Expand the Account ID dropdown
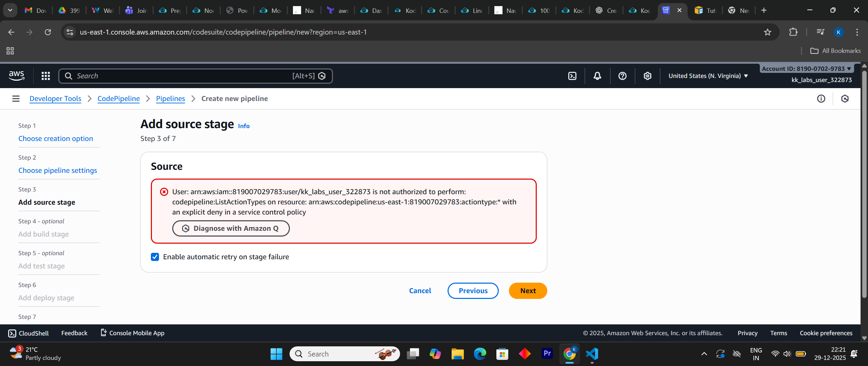The width and height of the screenshot is (868, 366). 806,68
